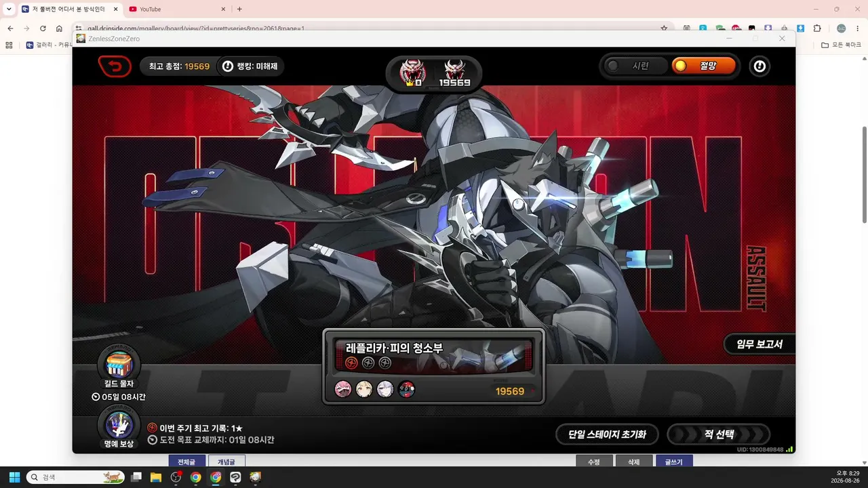Open the browser extensions puzzle menu

817,28
